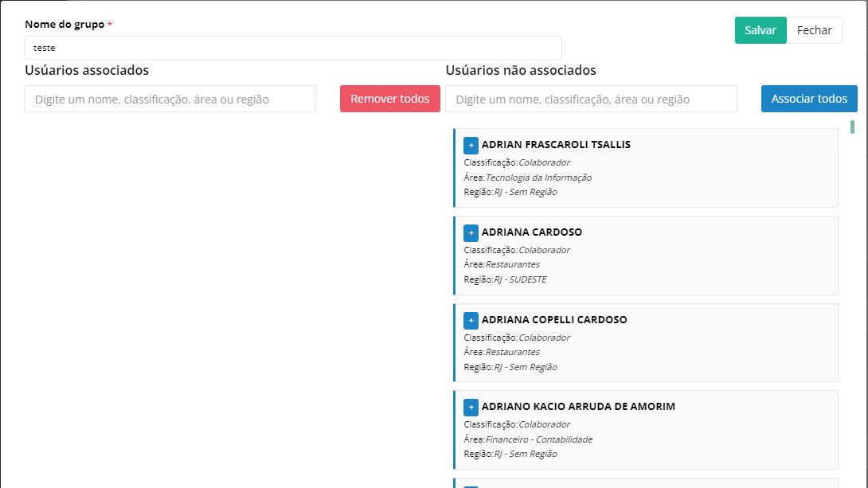
Task: Save the group with Salvar button
Action: (760, 30)
